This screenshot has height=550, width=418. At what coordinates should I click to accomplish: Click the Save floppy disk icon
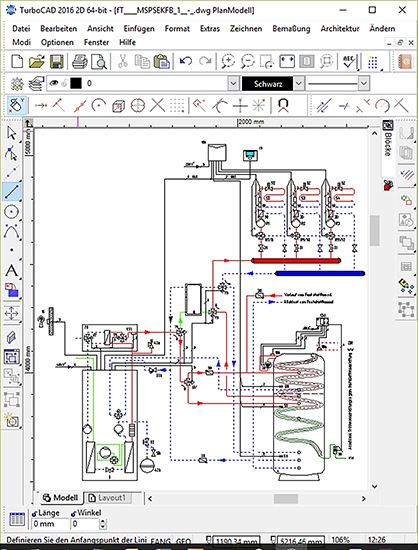click(x=56, y=62)
